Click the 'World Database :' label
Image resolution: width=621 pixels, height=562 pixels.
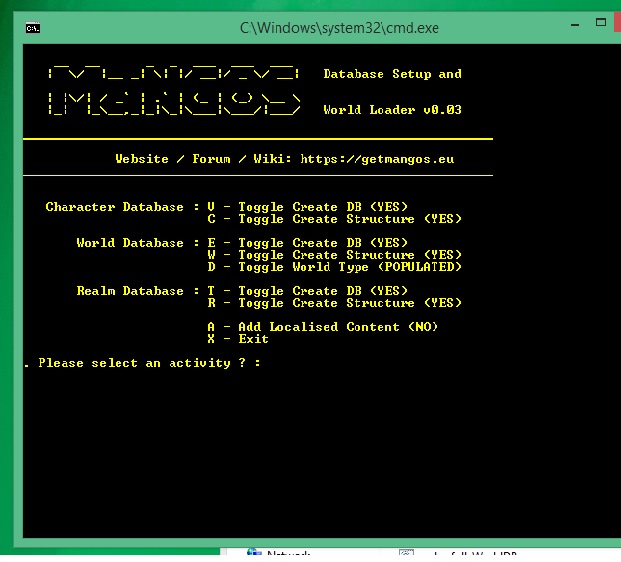point(138,243)
